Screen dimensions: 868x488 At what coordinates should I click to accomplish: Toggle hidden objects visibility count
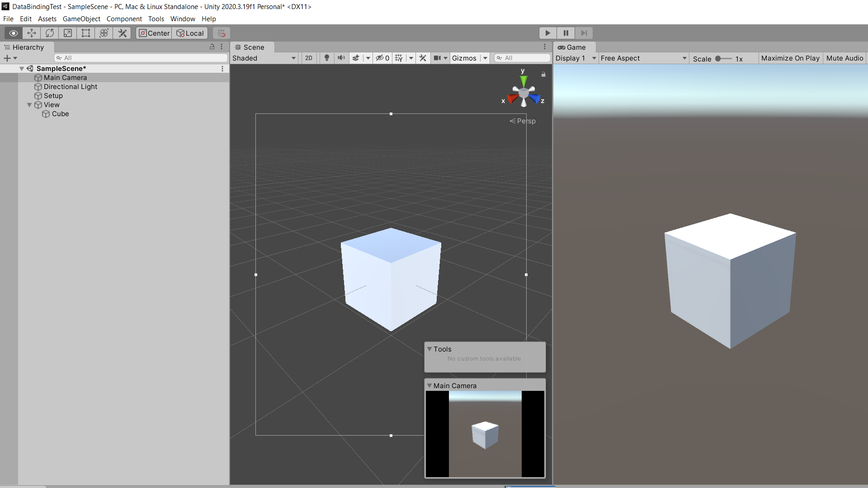[x=382, y=58]
